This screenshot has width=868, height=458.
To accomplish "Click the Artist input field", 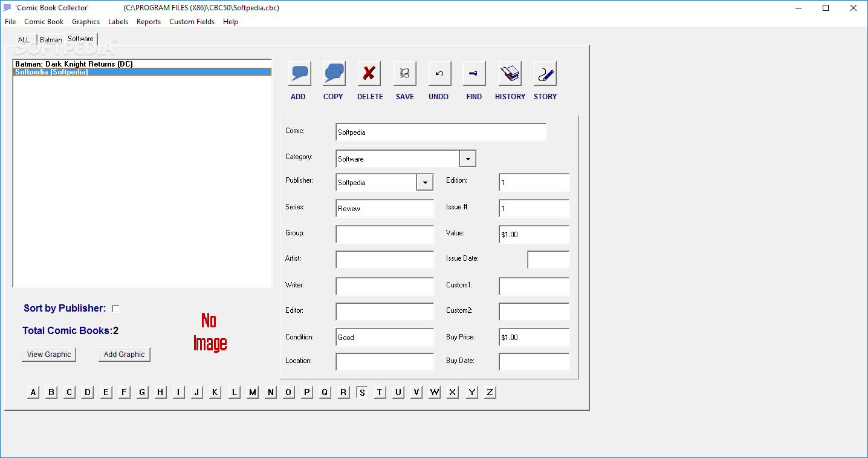I will click(x=385, y=260).
